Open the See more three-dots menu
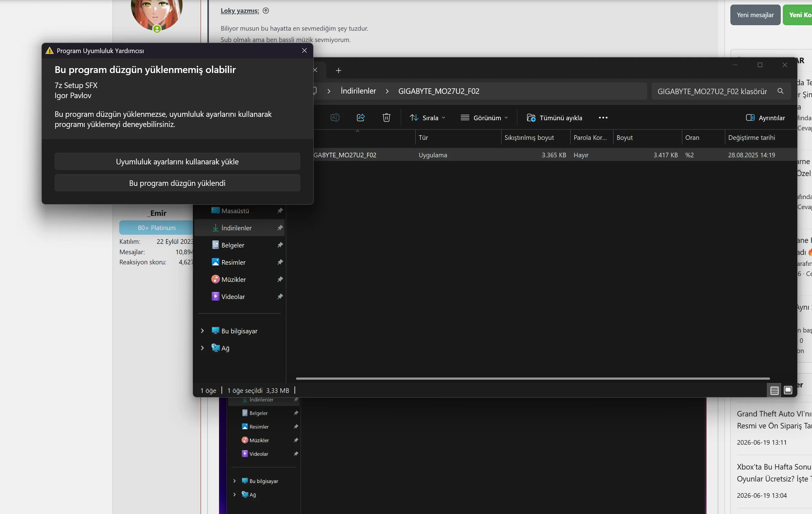The height and width of the screenshot is (514, 812). coord(603,118)
